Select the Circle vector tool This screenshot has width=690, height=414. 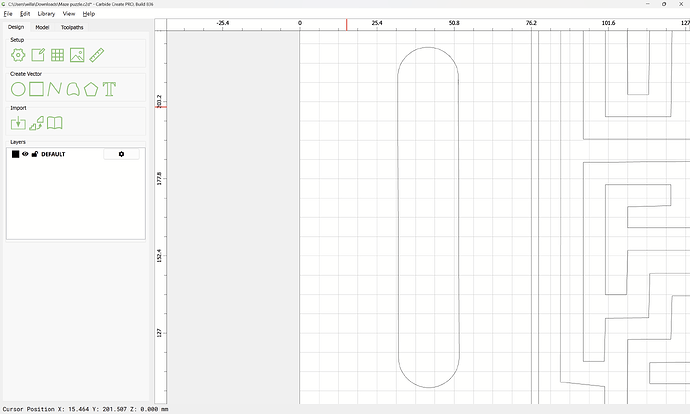tap(18, 89)
